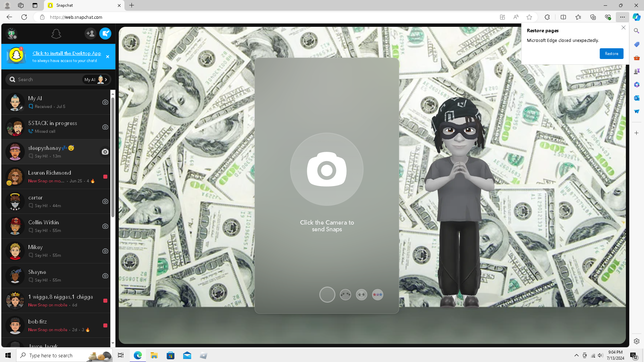
Task: Open camera icon next to carter
Action: click(105, 201)
